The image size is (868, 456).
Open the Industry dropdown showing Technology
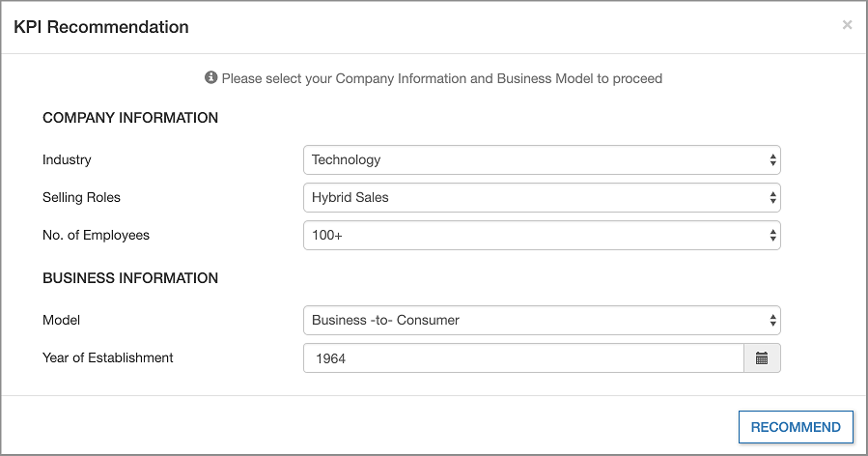tap(541, 159)
